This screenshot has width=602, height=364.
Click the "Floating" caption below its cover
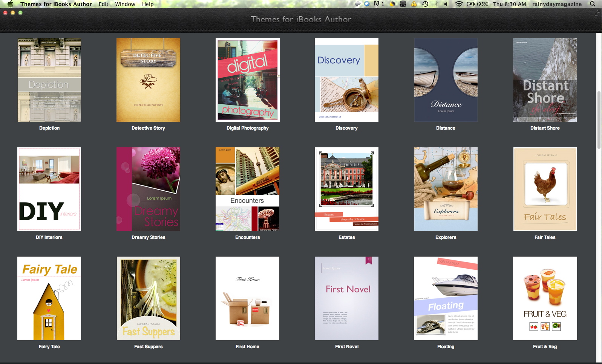[446, 347]
